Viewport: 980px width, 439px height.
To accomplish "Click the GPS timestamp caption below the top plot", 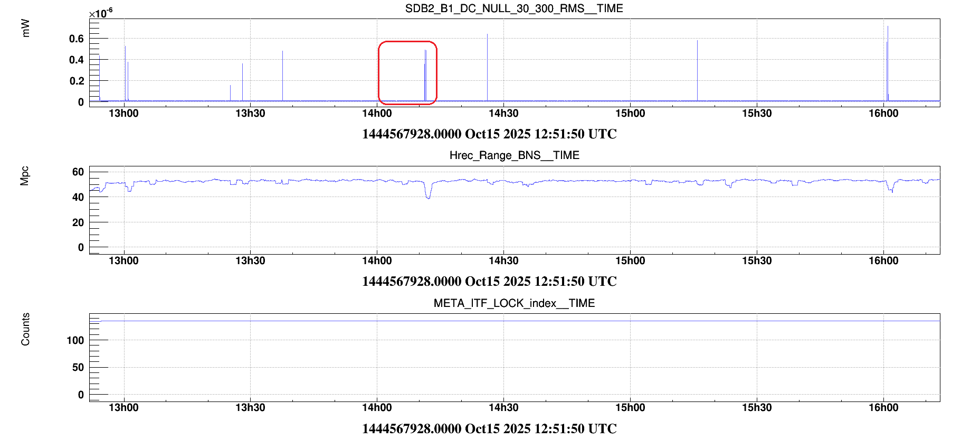I will [489, 134].
